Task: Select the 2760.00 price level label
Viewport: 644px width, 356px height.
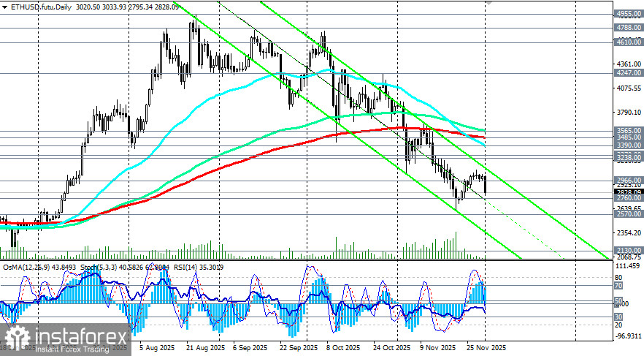Action: pyautogui.click(x=629, y=197)
